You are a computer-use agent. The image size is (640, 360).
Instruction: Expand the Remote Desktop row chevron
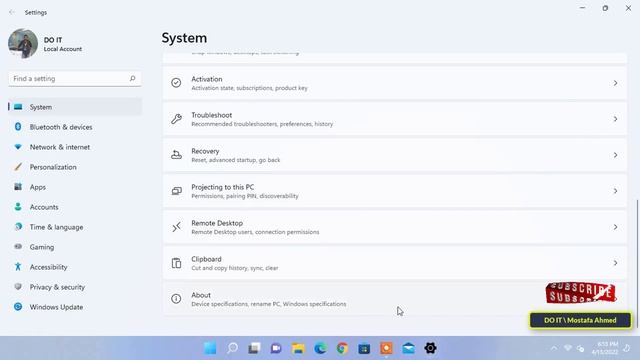pyautogui.click(x=615, y=227)
